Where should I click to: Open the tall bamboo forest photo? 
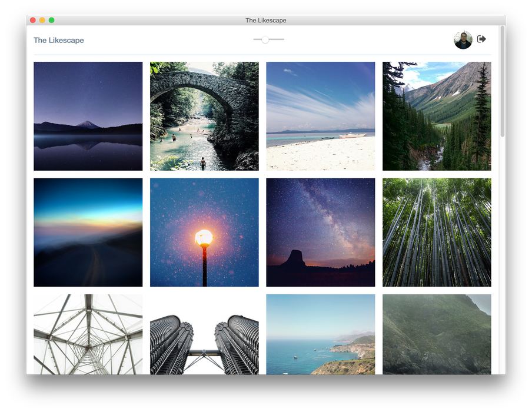[x=437, y=232]
